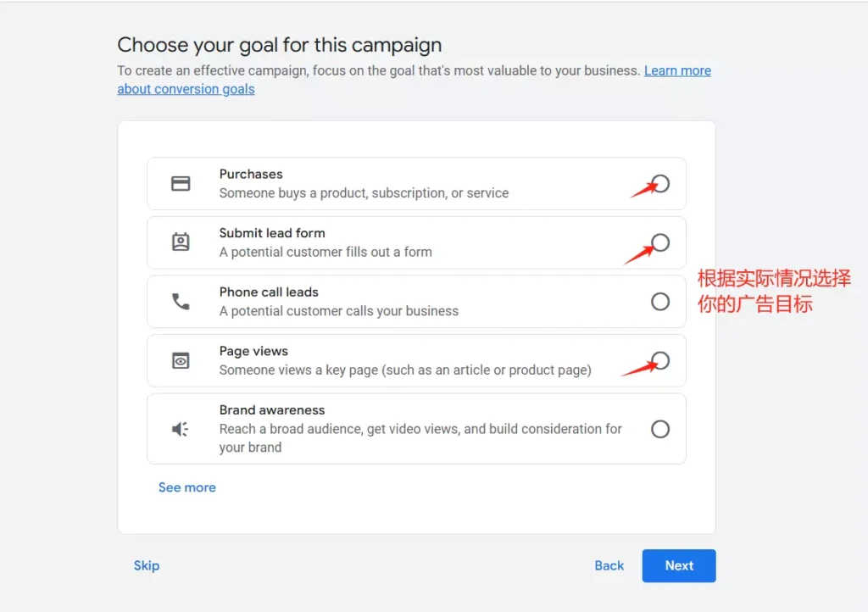Open the conversion goals Learn more link
Viewport: 868px width, 612px height.
pyautogui.click(x=677, y=70)
